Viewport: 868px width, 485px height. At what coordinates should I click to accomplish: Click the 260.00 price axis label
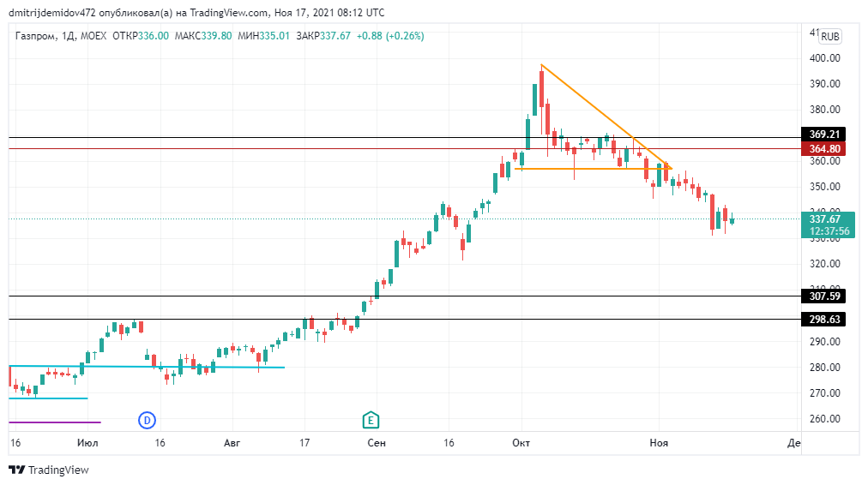pos(825,419)
